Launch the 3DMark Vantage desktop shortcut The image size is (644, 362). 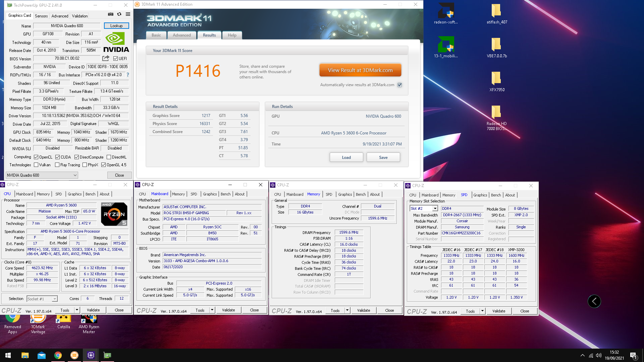(38, 324)
